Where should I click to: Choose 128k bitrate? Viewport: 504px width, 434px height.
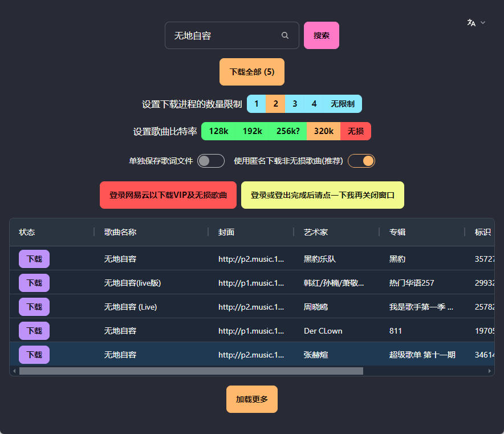[218, 131]
